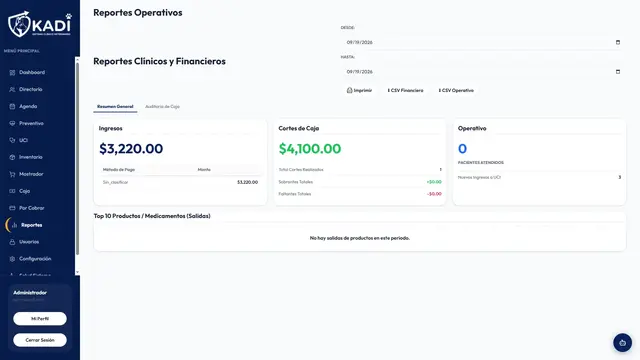Select Por Cobrar in the menu
This screenshot has height=360, width=640.
(32, 208)
